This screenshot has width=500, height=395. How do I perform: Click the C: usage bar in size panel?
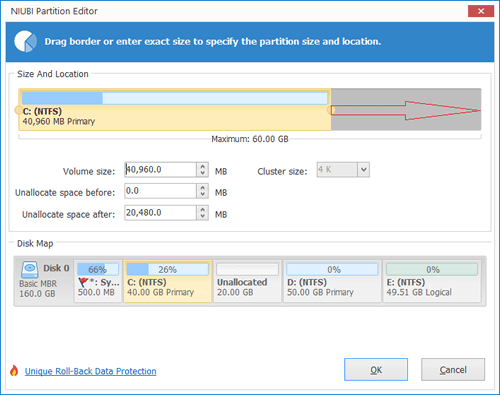175,98
